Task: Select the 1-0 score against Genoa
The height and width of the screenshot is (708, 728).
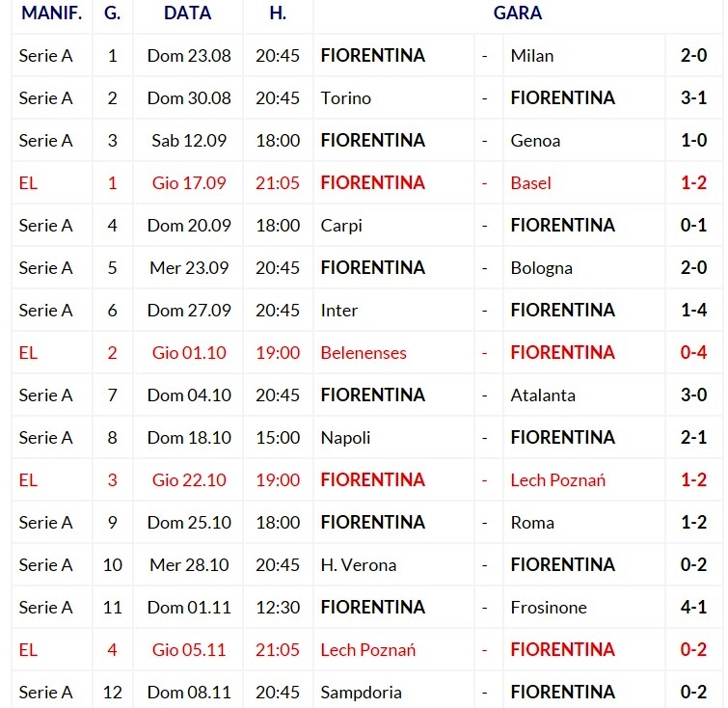Action: [693, 141]
